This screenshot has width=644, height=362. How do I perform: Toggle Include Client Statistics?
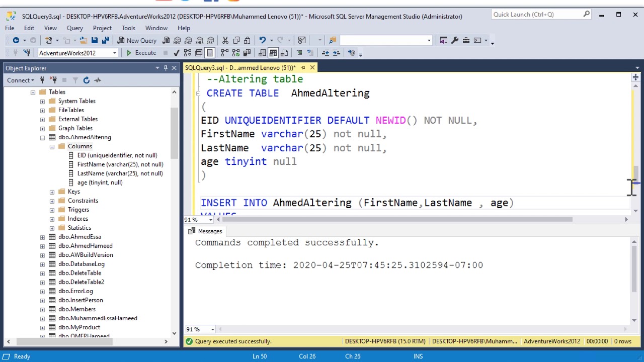tap(247, 53)
